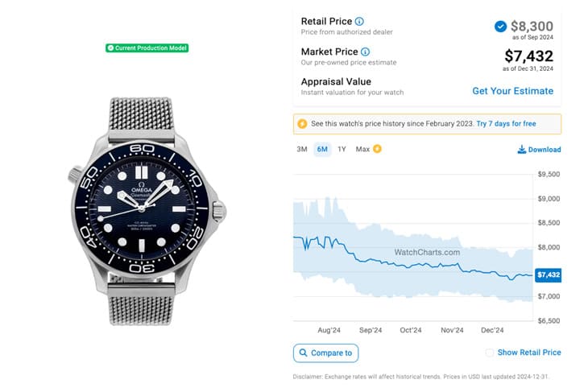Click the download arrow icon
The height and width of the screenshot is (388, 588).
coord(521,150)
